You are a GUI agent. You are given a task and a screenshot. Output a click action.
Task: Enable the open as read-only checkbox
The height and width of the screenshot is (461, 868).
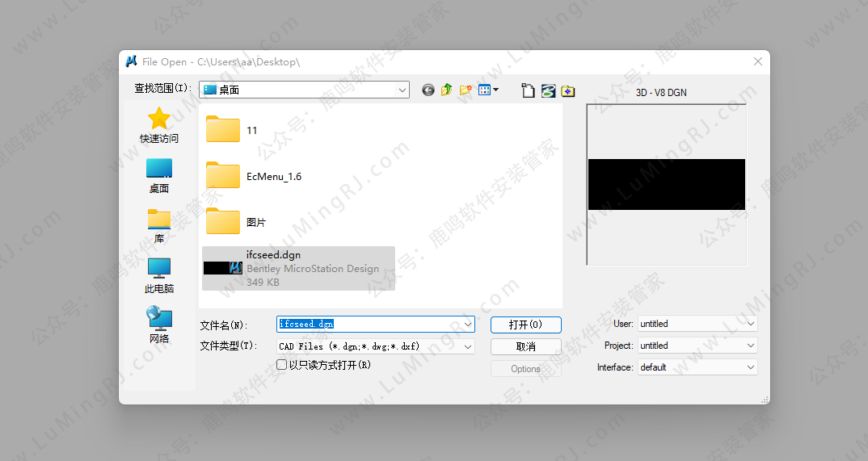tap(282, 365)
